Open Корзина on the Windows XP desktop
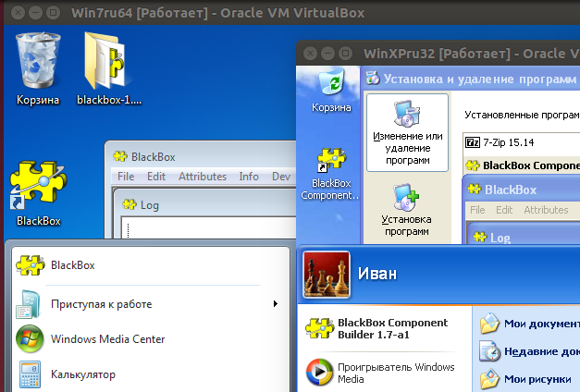Viewport: 580px width, 392px height. pyautogui.click(x=331, y=90)
